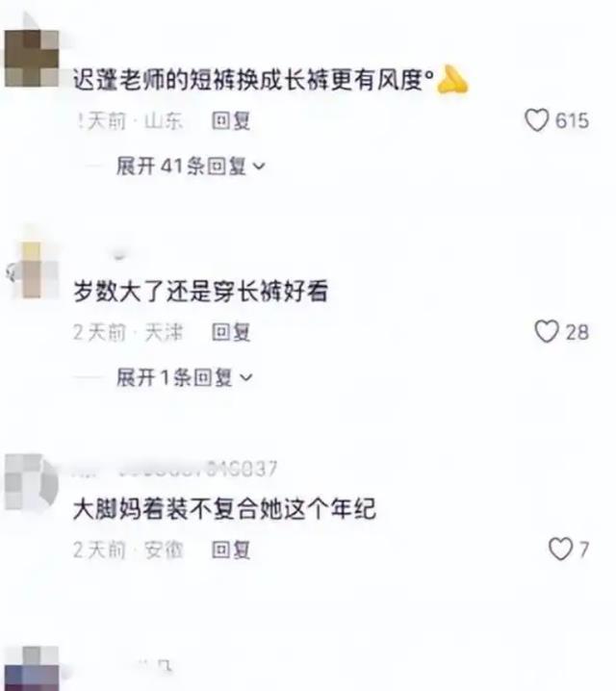Tap the heart icon beside 28 likes

coord(547,331)
